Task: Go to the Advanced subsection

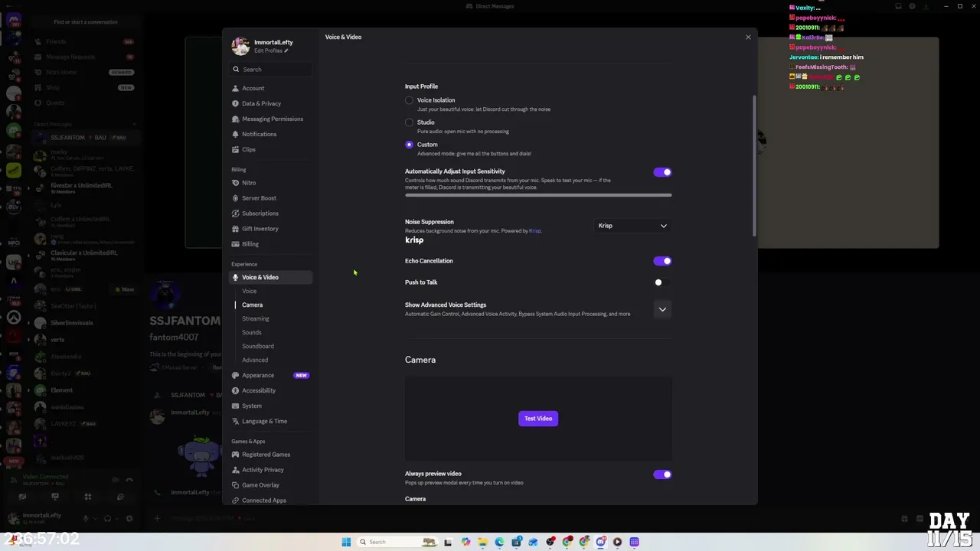Action: pos(255,360)
